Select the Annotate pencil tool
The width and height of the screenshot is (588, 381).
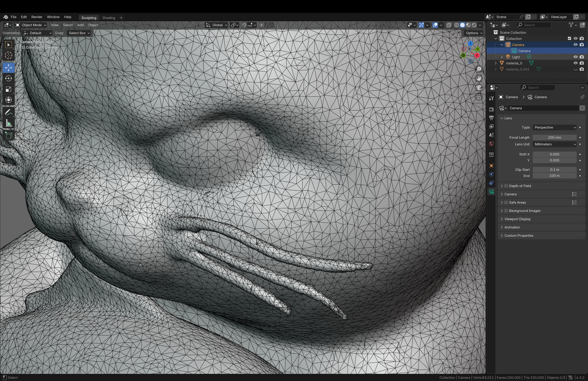coord(9,112)
